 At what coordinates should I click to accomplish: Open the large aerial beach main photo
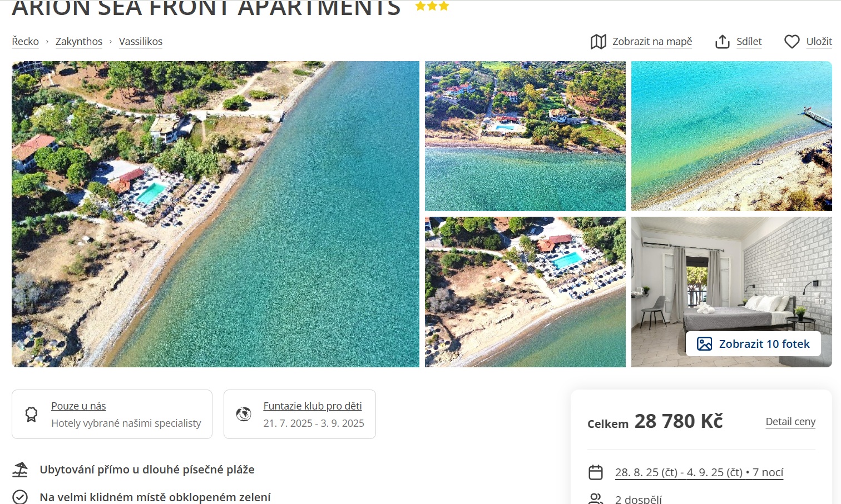[x=215, y=214]
